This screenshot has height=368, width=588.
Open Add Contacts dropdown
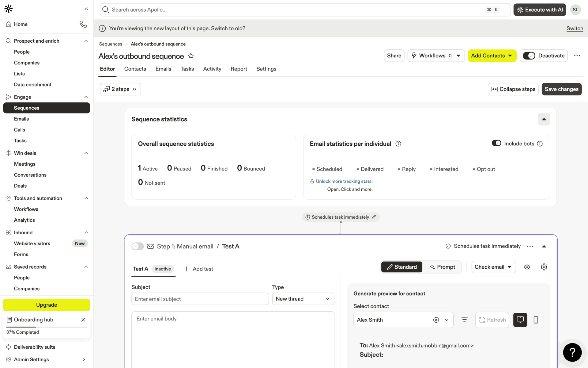pyautogui.click(x=492, y=56)
